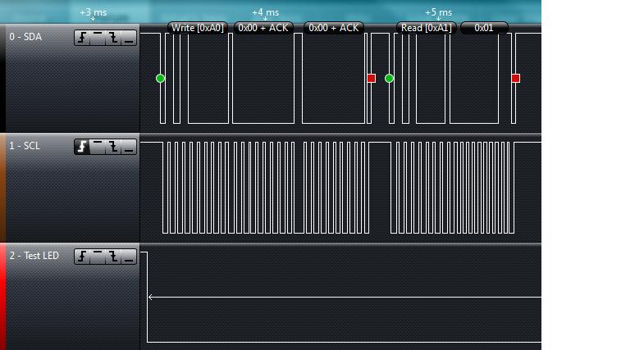Set rising edge trigger on SDA channel
The image size is (644, 350).
(82, 38)
